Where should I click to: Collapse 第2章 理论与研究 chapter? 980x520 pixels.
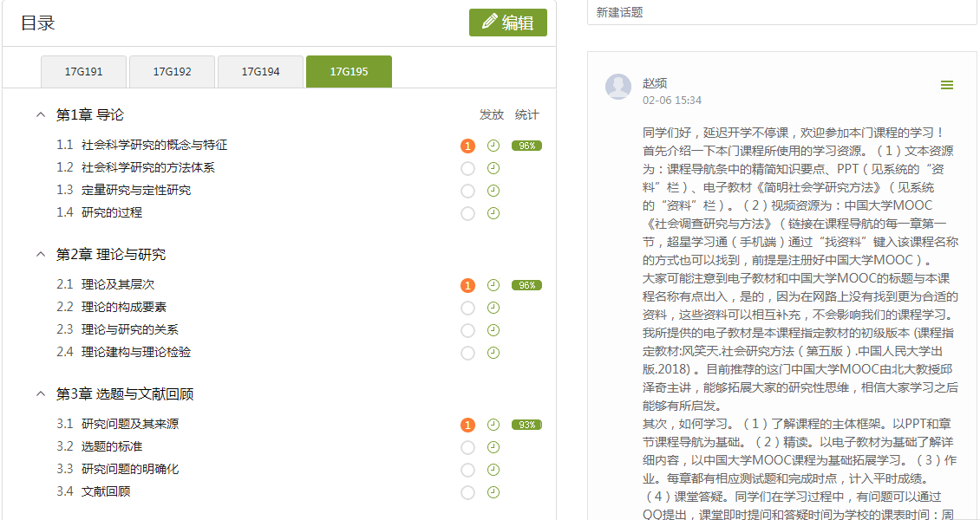tap(40, 254)
